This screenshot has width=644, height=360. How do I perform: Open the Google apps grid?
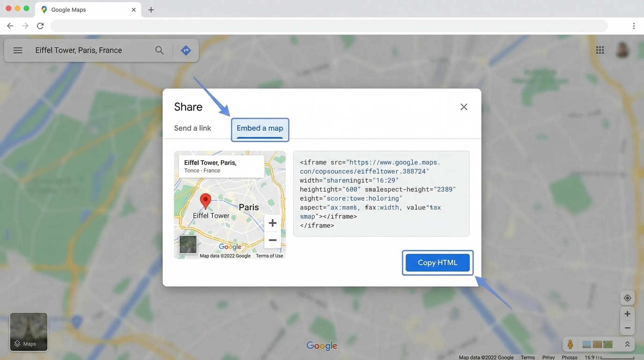(x=600, y=50)
